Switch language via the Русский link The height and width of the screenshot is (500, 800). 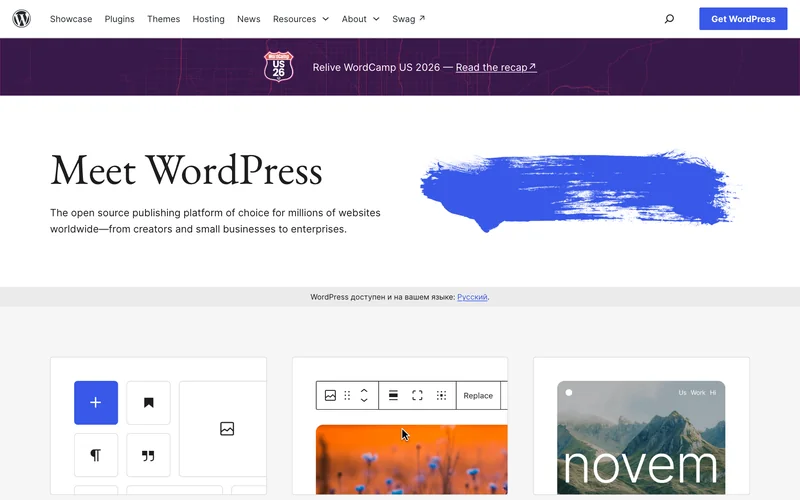(x=472, y=297)
